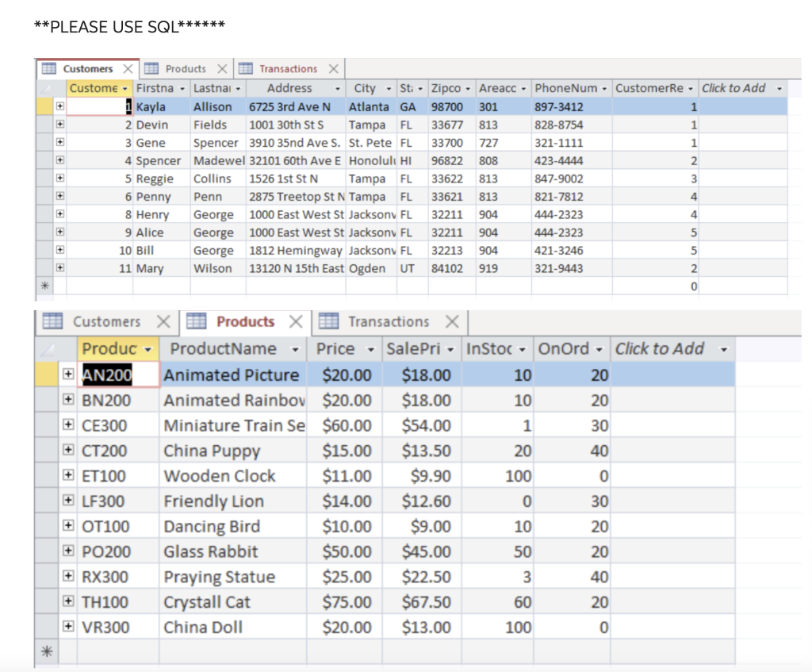Expand the PO200 product row
The image size is (812, 672).
(68, 551)
